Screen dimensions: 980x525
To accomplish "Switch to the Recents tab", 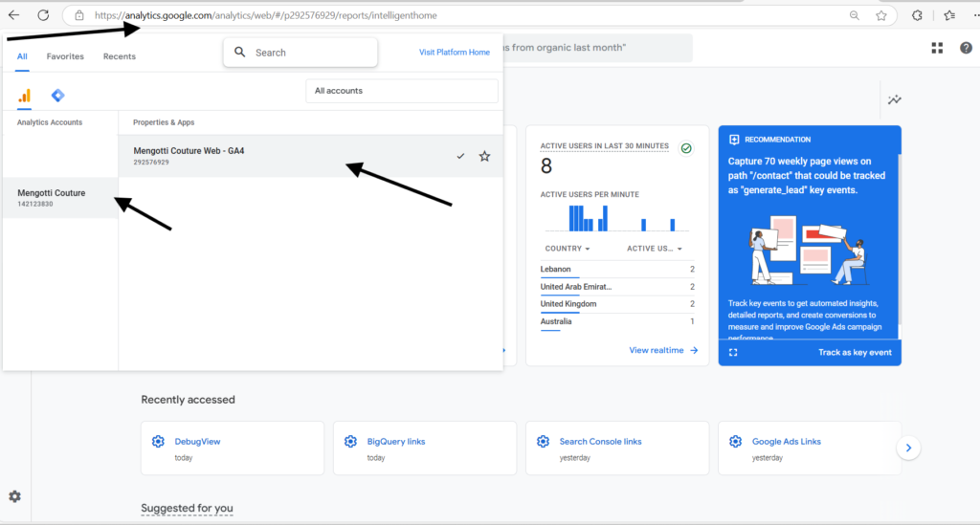I will [x=120, y=56].
